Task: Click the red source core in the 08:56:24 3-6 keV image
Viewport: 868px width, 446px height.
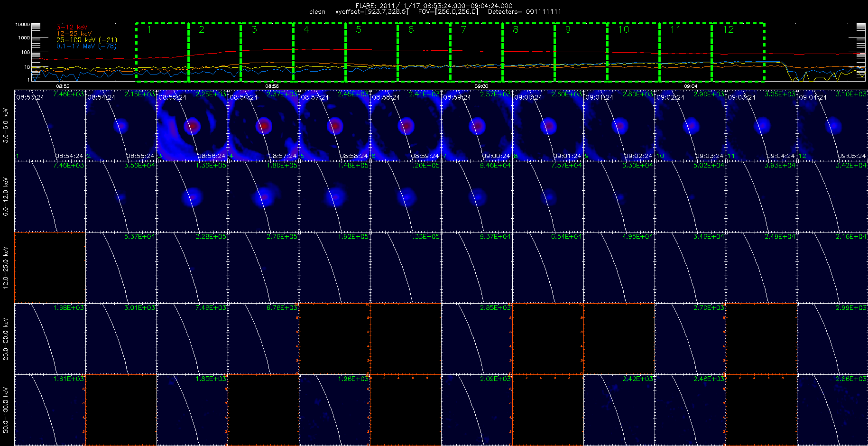Action: coord(264,126)
